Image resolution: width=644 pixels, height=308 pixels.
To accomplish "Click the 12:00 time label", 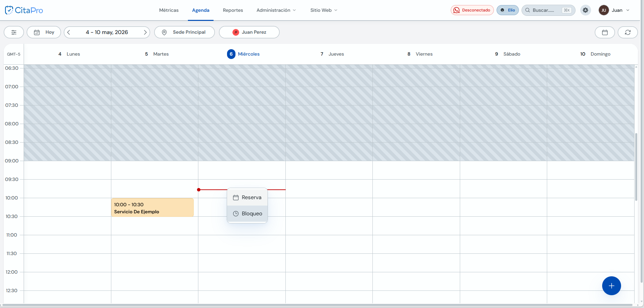I will click(12, 272).
